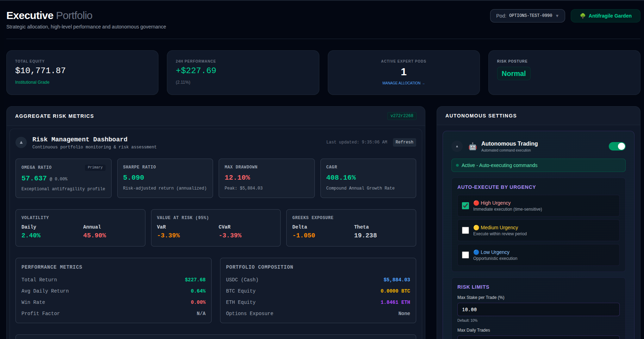This screenshot has width=644, height=339.
Task: Click the blue Low Urgency circle icon
Action: 476,252
